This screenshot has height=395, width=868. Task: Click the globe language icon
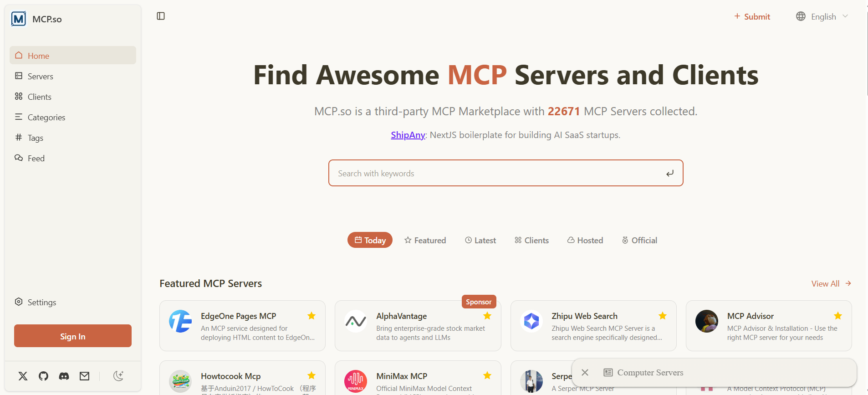click(801, 16)
